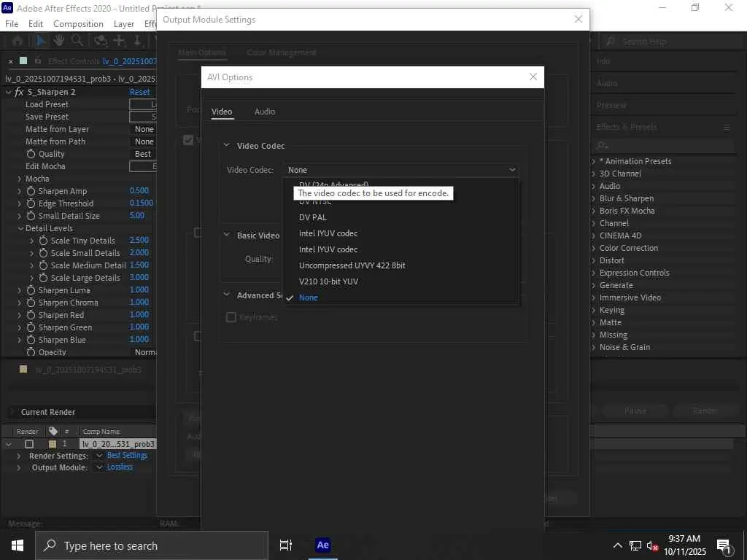
Task: Expand the Current Render section
Action: click(x=12, y=412)
